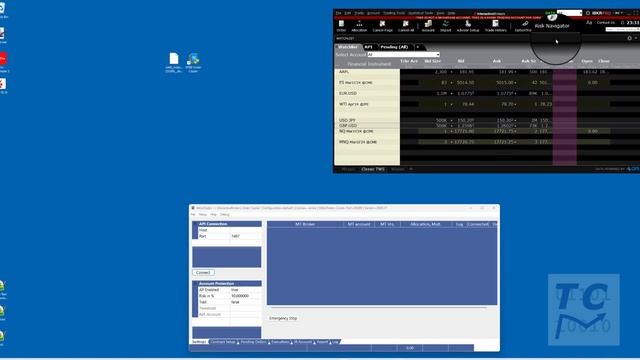Toggle the AP Enabled value
640x360 pixels.
(245, 289)
